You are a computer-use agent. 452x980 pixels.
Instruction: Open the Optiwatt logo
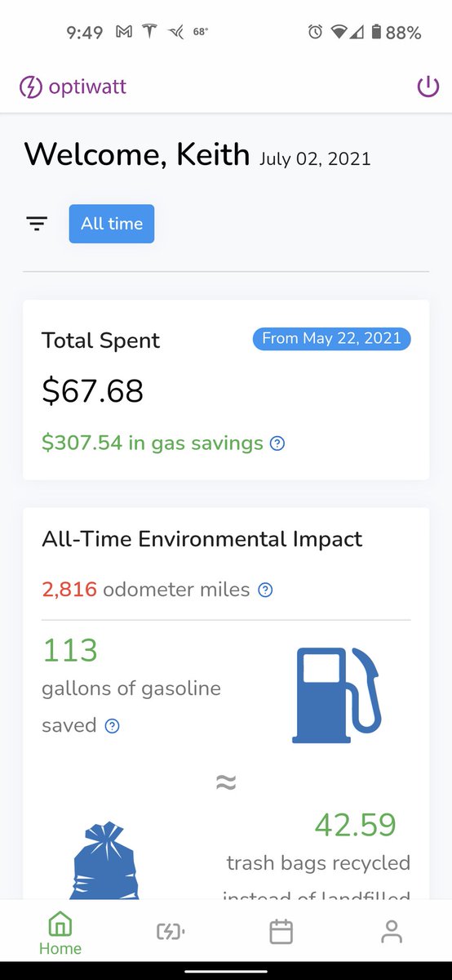point(73,87)
